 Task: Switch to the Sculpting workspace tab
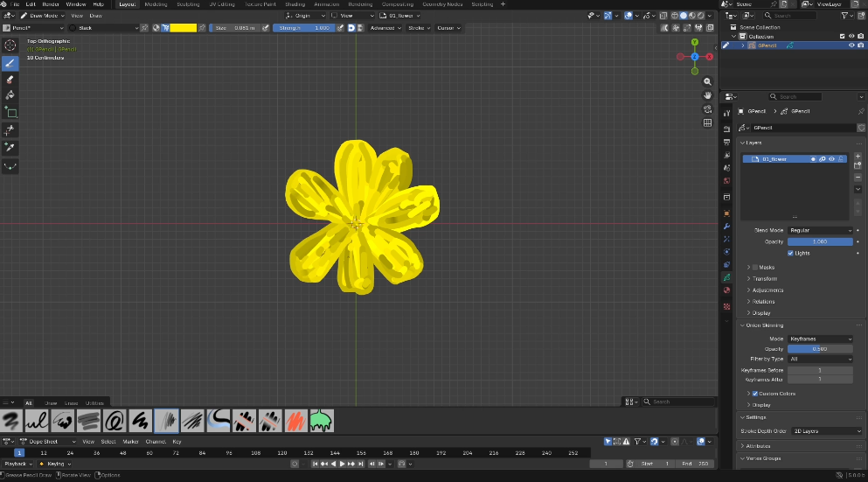click(x=187, y=4)
